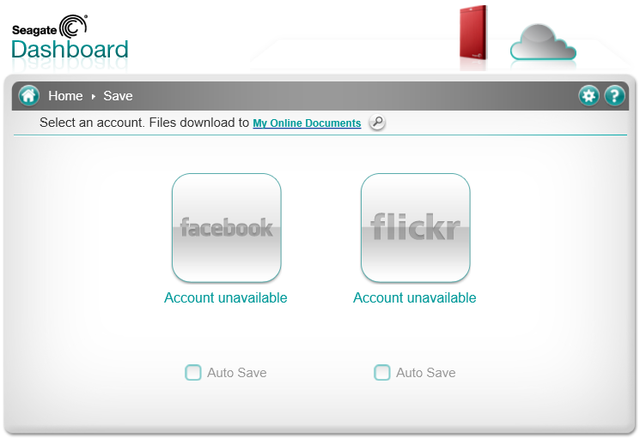Open settings with the gear icon
This screenshot has height=438, width=640.
[589, 96]
